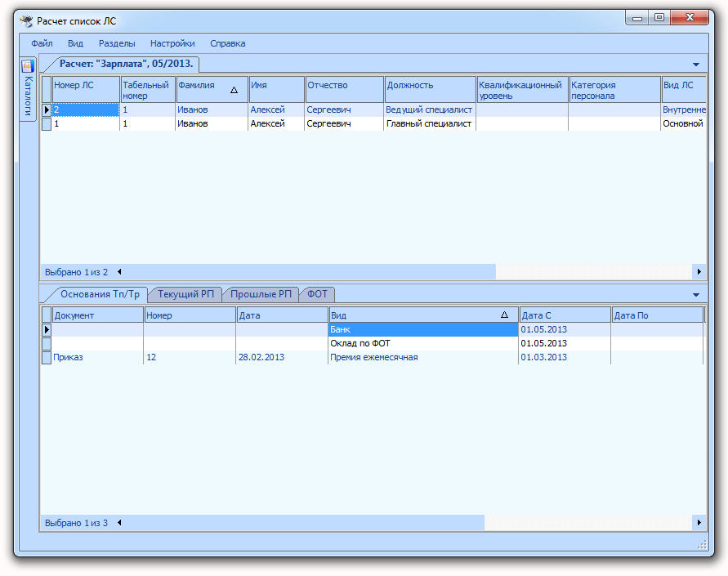
Task: Click the lower grid Дата column header
Action: coord(282,315)
